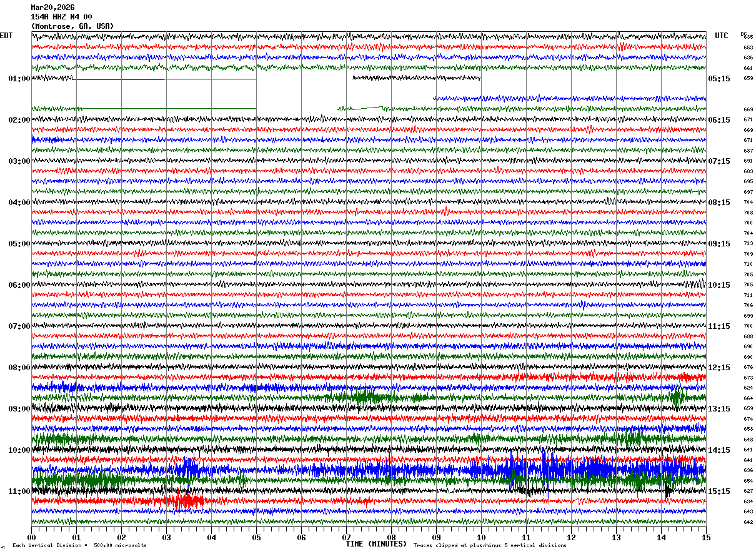Click minute tick label 05 on the axis
756x554 pixels.
point(256,537)
